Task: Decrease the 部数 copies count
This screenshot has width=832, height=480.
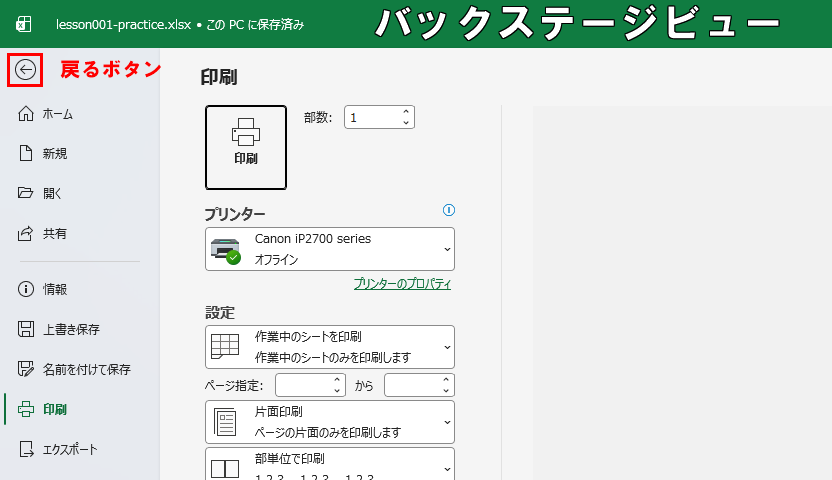Action: pos(406,123)
